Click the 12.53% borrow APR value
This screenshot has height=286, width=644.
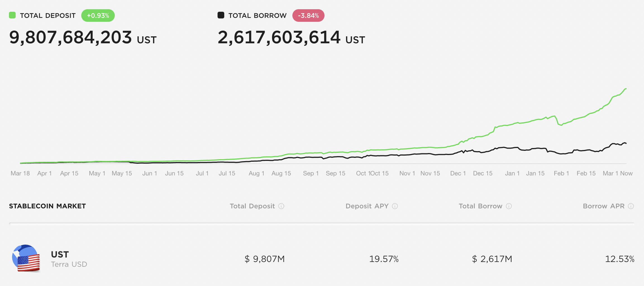619,259
